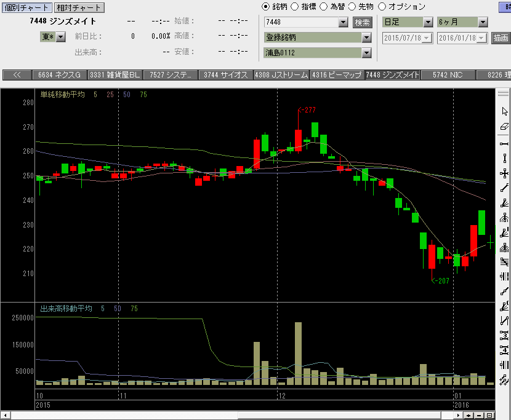Click the 75 moving average period label
This screenshot has width=511, height=420.
(143, 95)
